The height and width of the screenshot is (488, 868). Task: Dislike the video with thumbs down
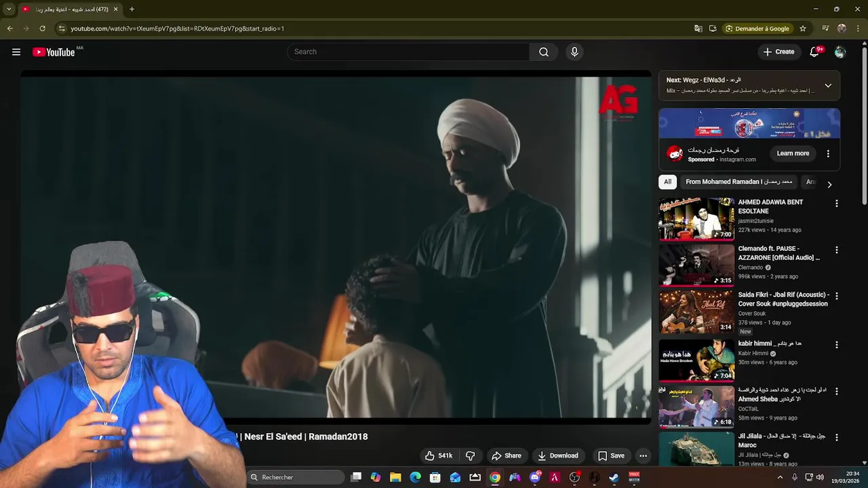pyautogui.click(x=470, y=455)
